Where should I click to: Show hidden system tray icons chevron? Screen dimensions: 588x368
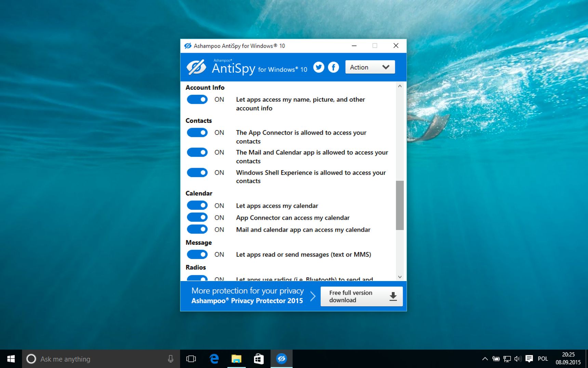[x=485, y=359]
